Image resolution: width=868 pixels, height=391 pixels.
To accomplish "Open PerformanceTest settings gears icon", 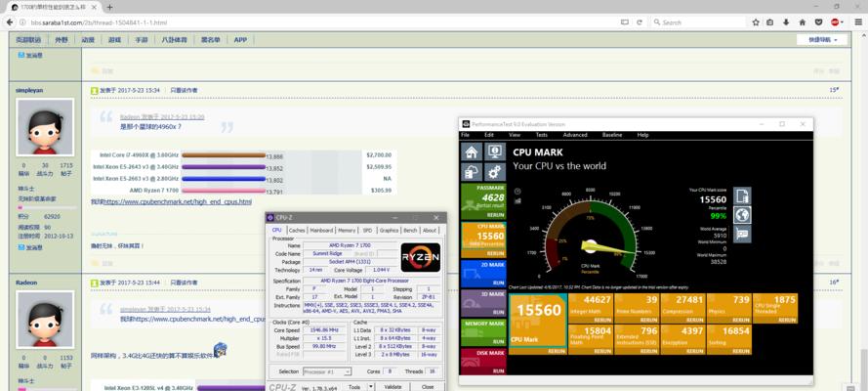I will 494,172.
